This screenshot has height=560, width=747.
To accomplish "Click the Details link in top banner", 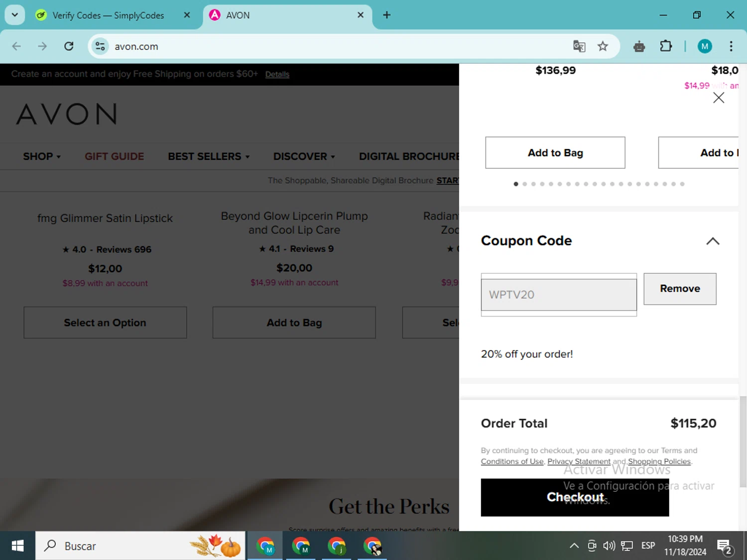I will coord(277,74).
